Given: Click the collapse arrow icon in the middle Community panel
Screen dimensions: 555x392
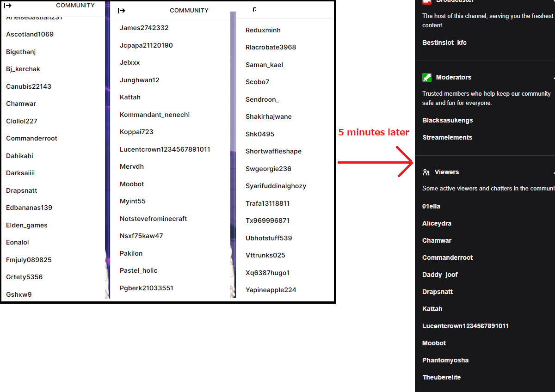Looking at the screenshot, I should [122, 11].
